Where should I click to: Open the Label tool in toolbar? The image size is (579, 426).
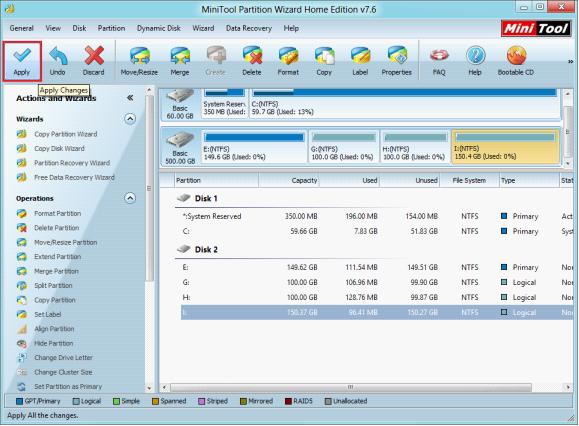click(x=360, y=61)
